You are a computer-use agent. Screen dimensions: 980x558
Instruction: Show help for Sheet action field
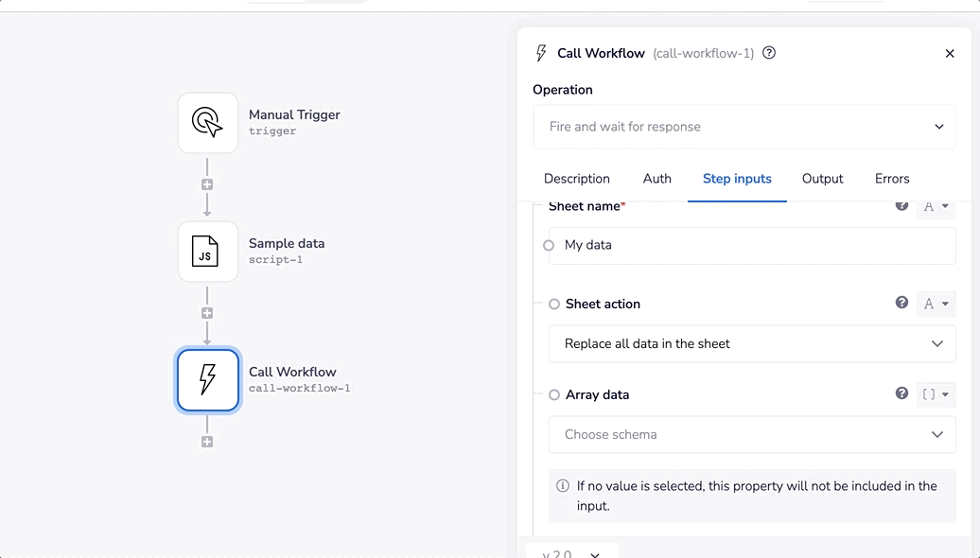coord(901,303)
